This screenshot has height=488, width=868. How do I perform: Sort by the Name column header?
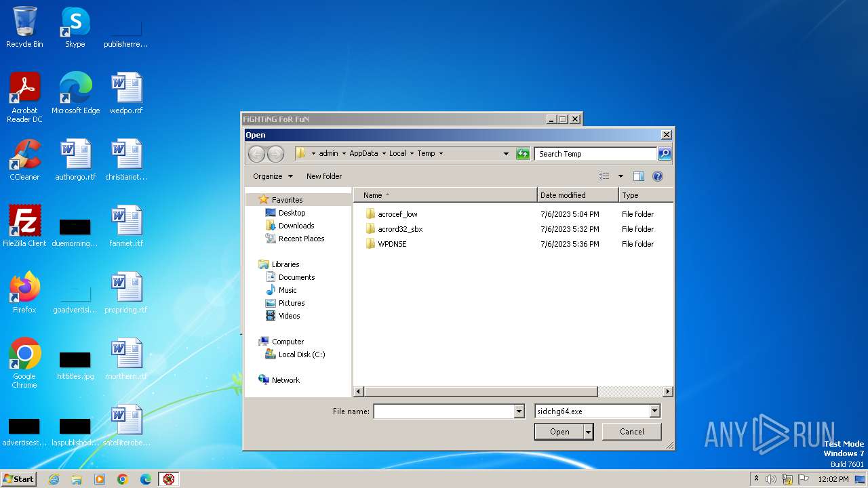coord(446,195)
